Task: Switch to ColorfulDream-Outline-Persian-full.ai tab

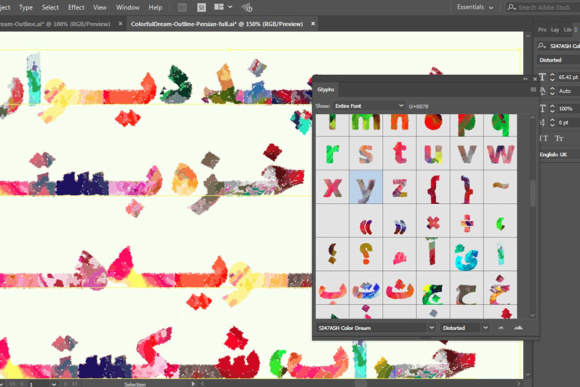Action: coord(217,24)
